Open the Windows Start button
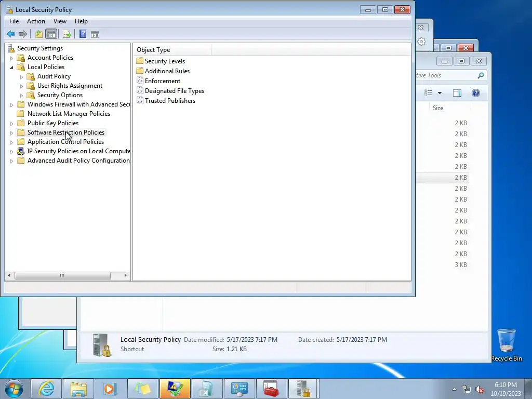The width and height of the screenshot is (532, 399). click(x=14, y=389)
